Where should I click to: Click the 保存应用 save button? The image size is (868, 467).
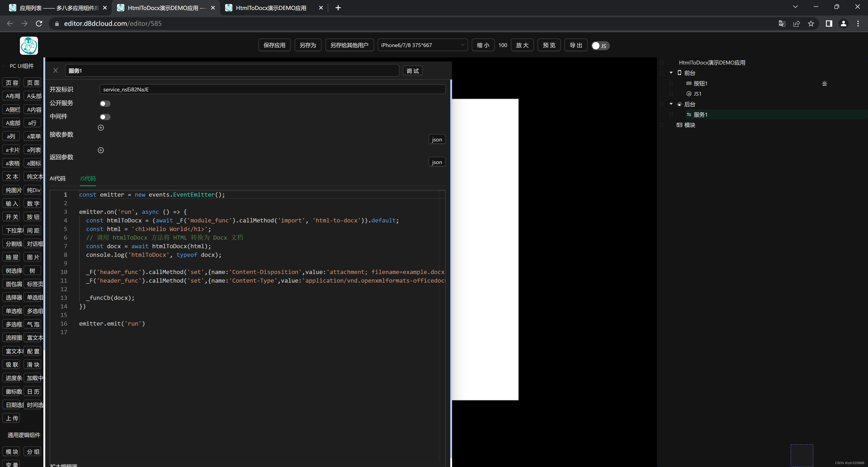(x=274, y=45)
